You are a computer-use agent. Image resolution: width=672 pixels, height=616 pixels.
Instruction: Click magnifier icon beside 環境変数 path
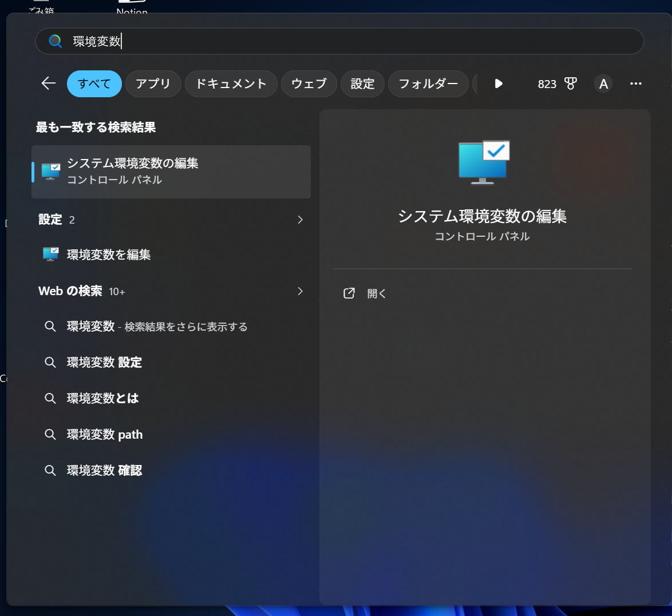pos(50,434)
